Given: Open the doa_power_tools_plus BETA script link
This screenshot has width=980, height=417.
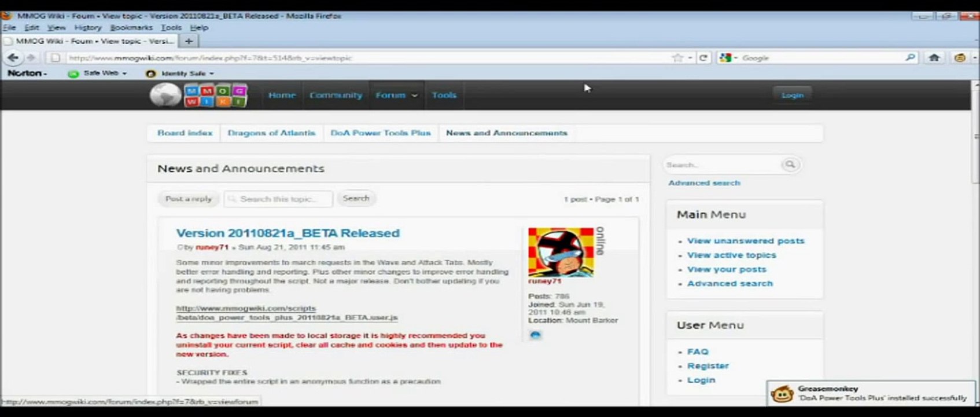Looking at the screenshot, I should click(287, 313).
